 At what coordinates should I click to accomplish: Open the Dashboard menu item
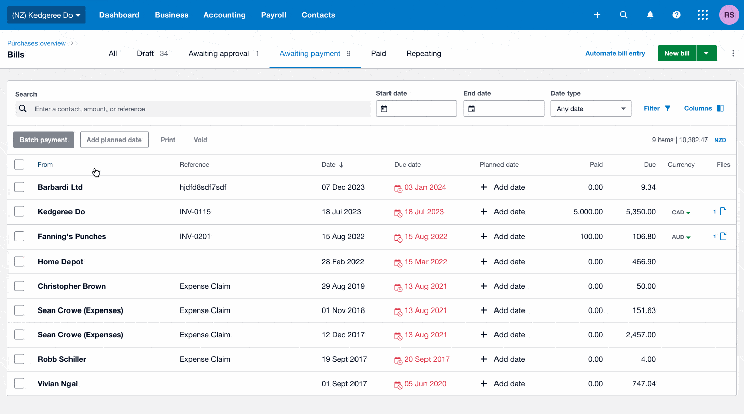point(119,15)
